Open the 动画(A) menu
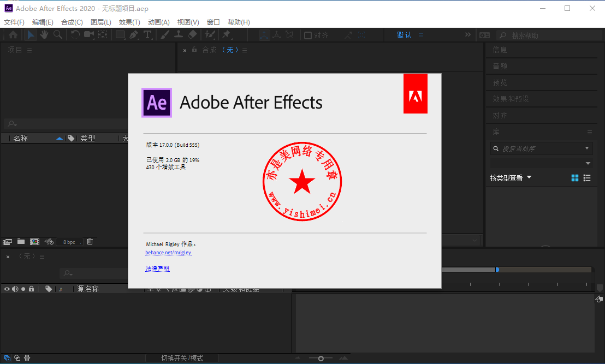Screen dimensions: 605x364 pos(159,22)
